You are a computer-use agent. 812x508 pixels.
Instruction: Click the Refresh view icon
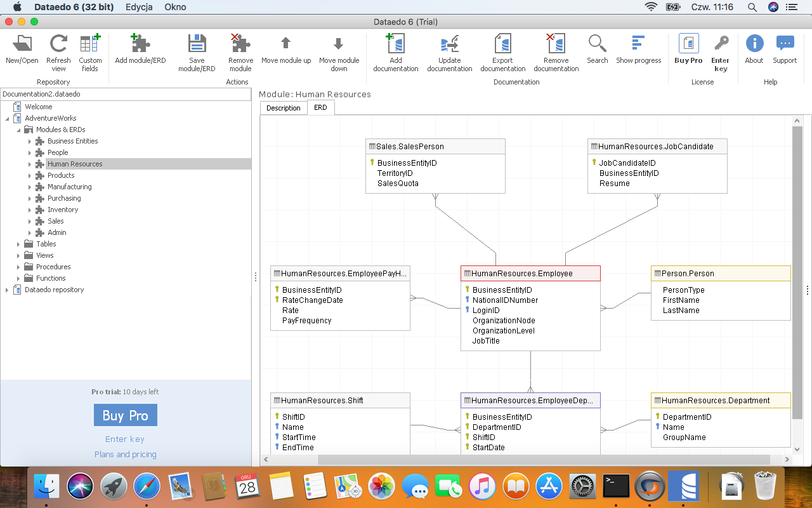pos(58,51)
